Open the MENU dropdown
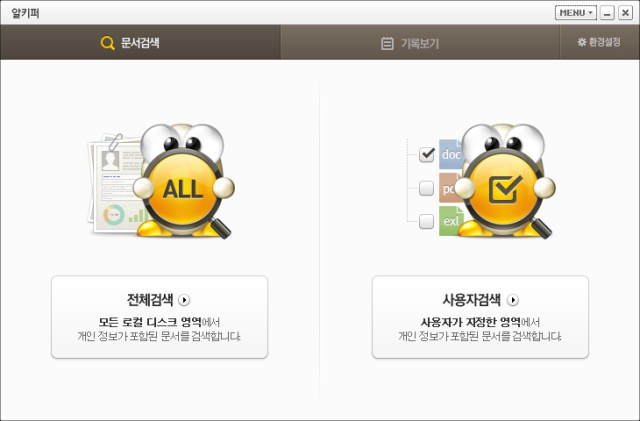The image size is (640, 421). click(x=576, y=13)
